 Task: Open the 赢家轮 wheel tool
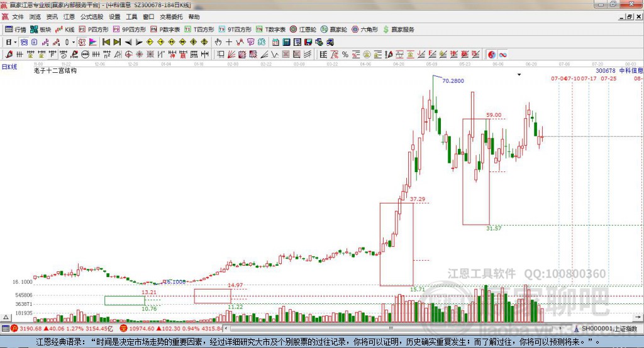(334, 29)
